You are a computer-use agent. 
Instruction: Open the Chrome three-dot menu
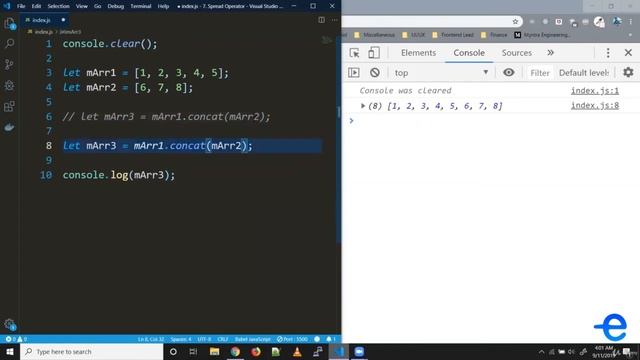[630, 21]
